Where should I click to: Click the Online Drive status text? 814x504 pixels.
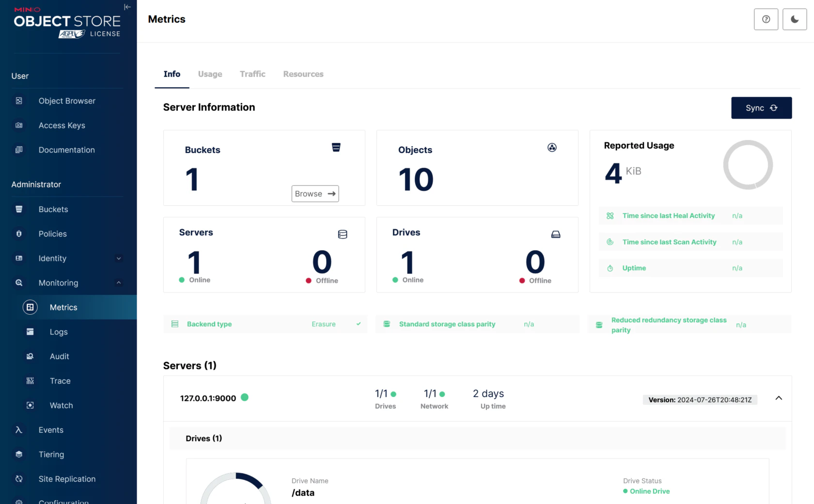click(x=650, y=491)
